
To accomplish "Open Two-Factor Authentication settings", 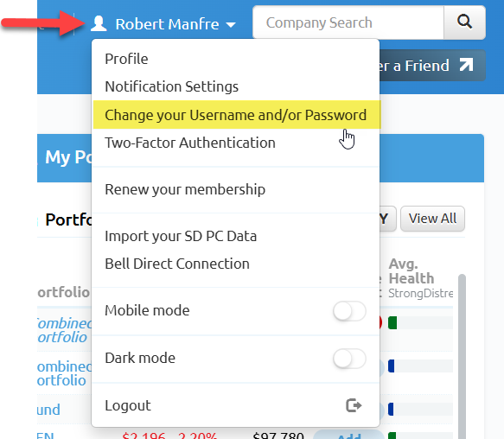I will click(x=190, y=143).
